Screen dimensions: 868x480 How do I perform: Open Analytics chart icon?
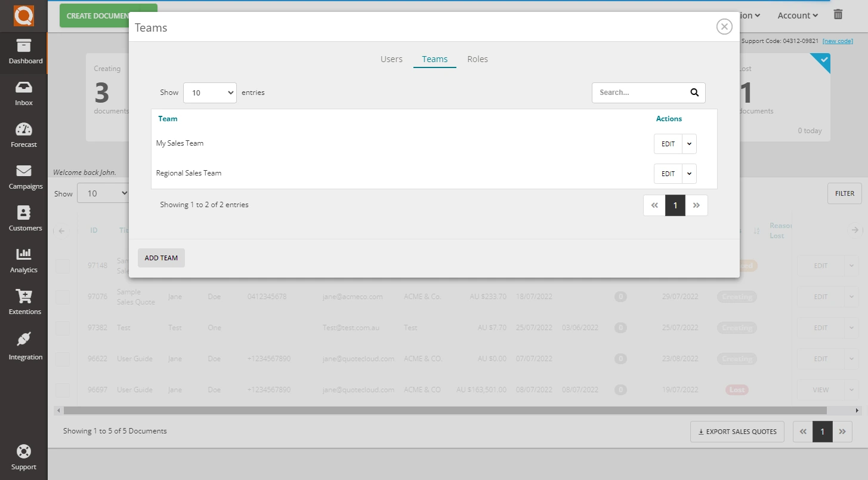pyautogui.click(x=24, y=255)
